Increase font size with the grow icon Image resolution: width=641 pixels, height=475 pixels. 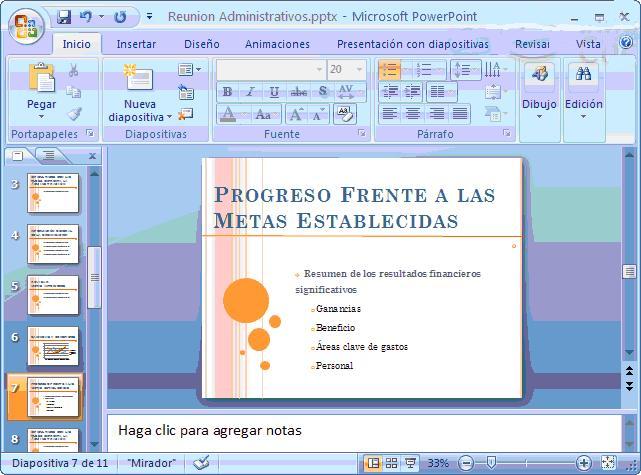[296, 114]
